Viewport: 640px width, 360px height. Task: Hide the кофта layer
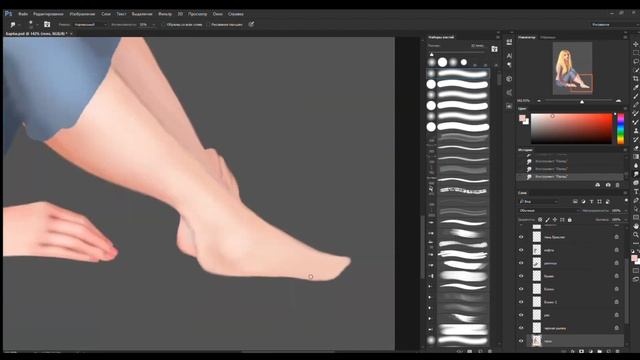[521, 250]
